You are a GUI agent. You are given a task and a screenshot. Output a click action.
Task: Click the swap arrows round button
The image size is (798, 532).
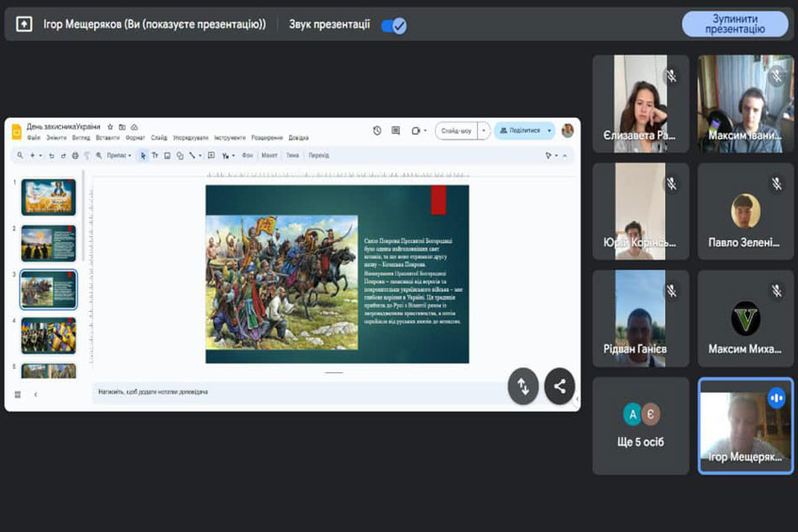pyautogui.click(x=523, y=386)
